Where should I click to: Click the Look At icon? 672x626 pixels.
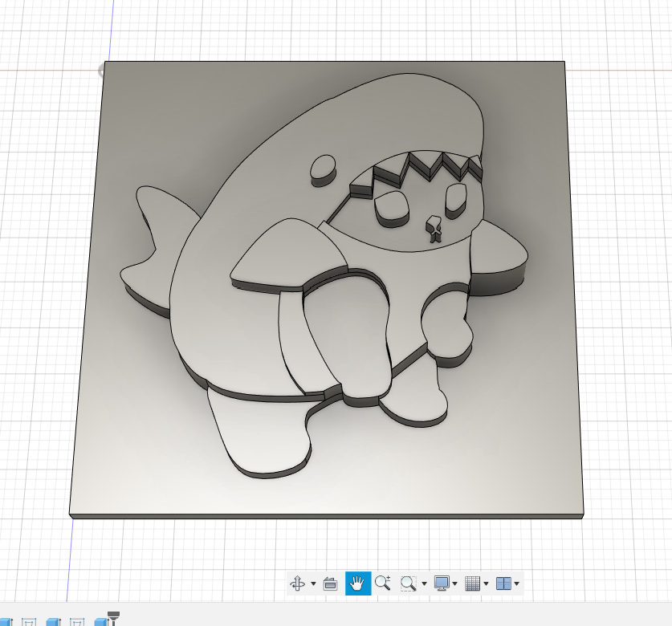point(331,583)
